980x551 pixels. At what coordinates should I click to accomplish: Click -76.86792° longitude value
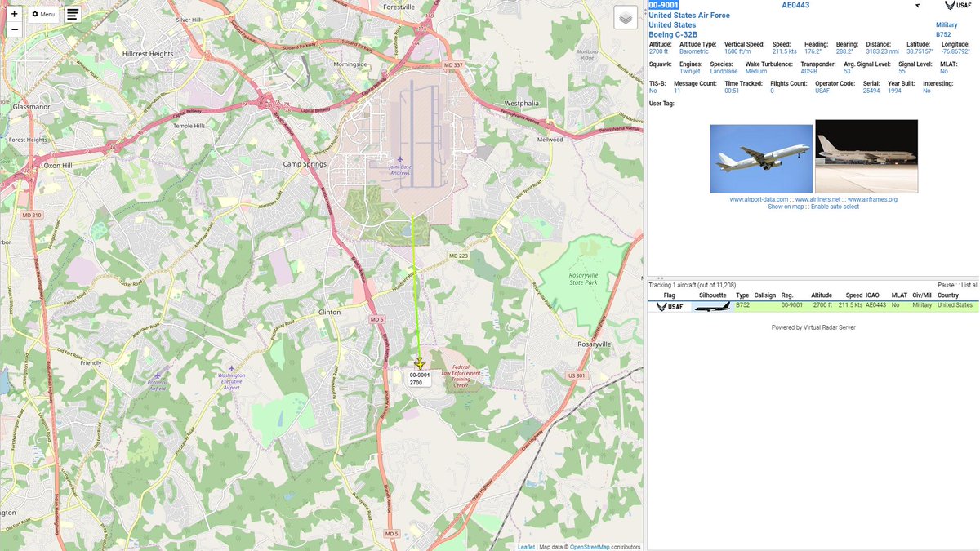click(955, 51)
